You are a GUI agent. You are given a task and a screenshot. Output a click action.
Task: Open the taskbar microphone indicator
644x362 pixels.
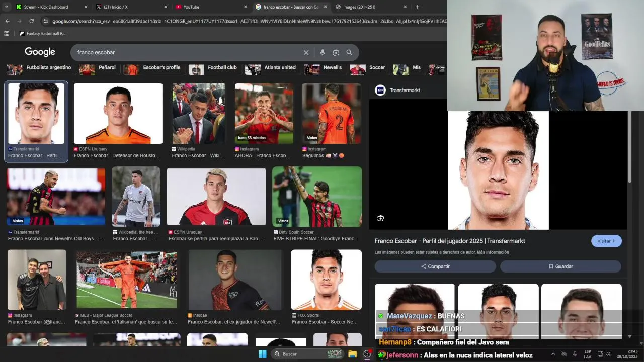click(575, 354)
